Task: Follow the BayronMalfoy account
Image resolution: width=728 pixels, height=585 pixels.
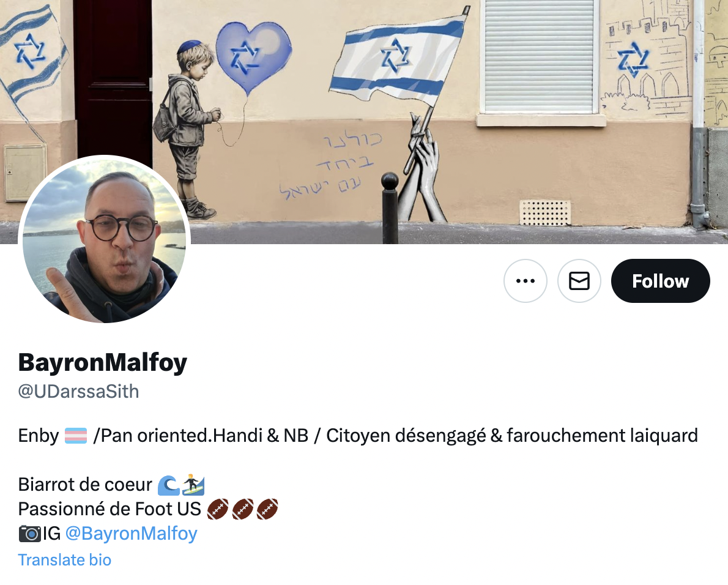Action: [660, 281]
